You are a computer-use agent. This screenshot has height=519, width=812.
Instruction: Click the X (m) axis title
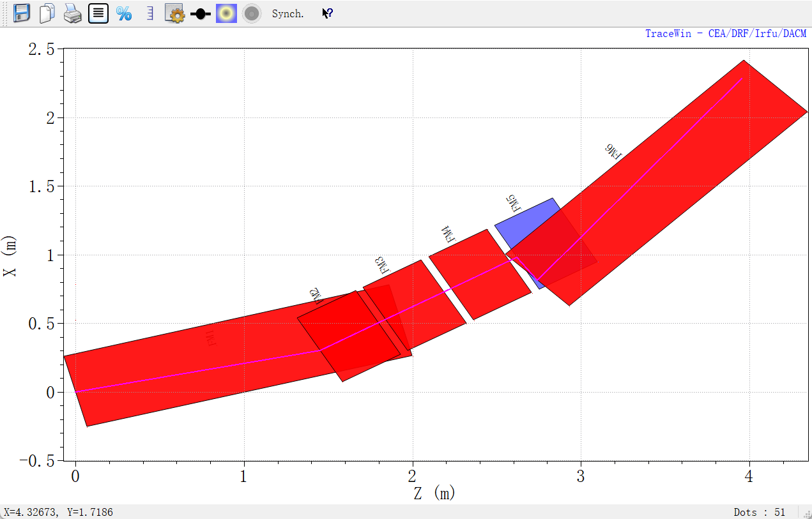[x=10, y=255]
